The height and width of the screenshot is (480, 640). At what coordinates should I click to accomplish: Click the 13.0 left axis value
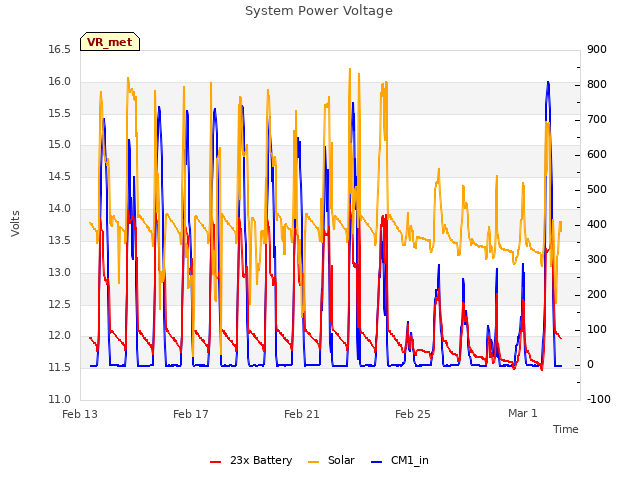pos(60,272)
